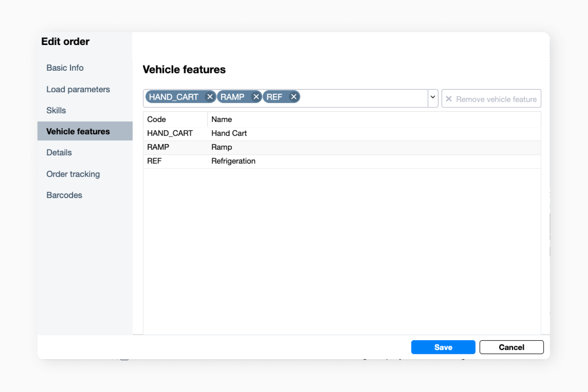Click the X icon inside Remove vehicle feature
The width and height of the screenshot is (588, 392).
tap(449, 99)
